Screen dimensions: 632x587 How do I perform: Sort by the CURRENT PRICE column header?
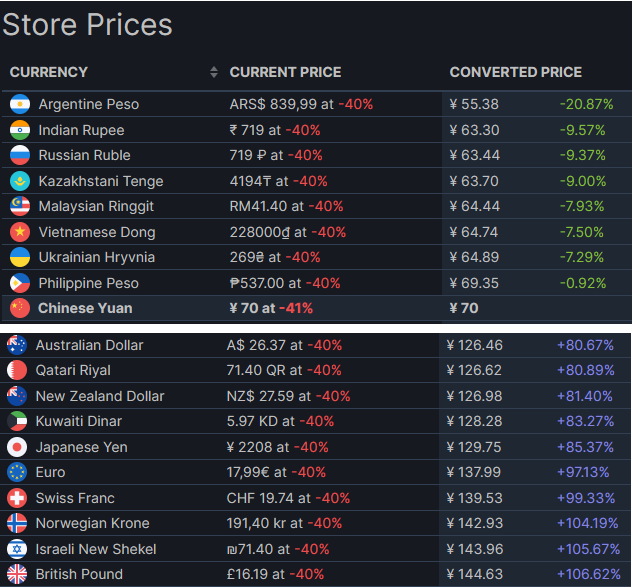(x=285, y=72)
